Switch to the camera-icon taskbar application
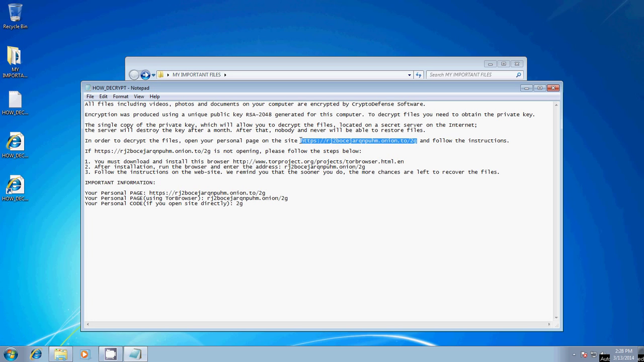 coord(110,354)
